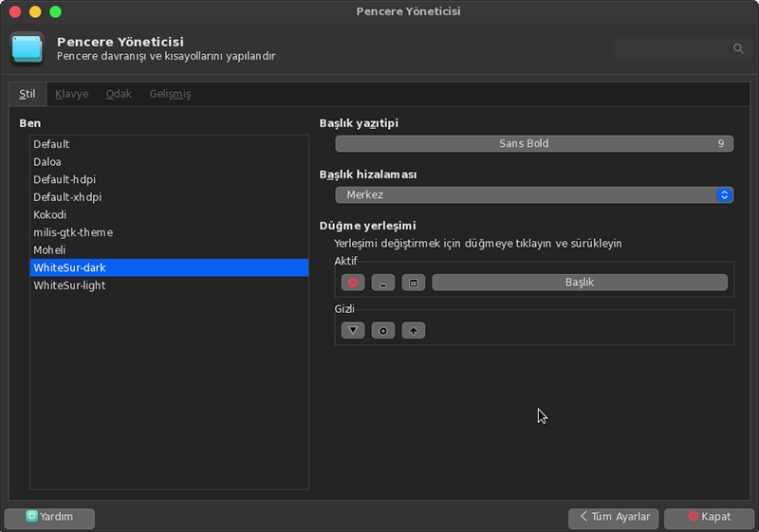Click the maximize button icon in Aktif layout
This screenshot has width=759, height=532.
[414, 283]
